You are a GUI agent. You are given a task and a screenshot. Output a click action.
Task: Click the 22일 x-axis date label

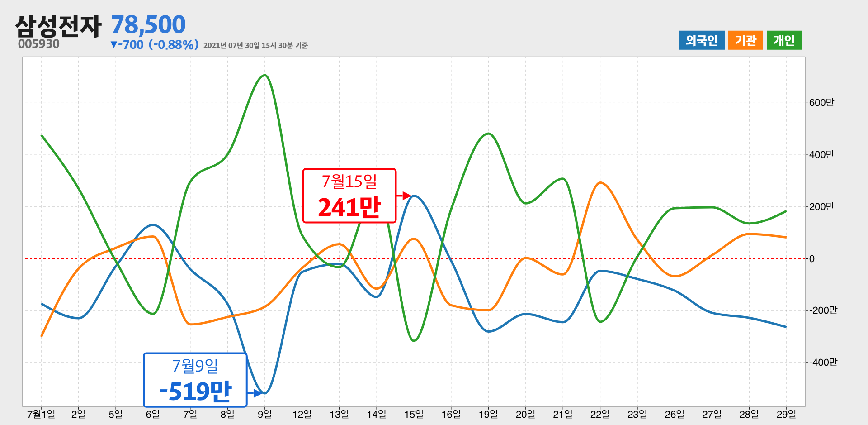point(600,414)
